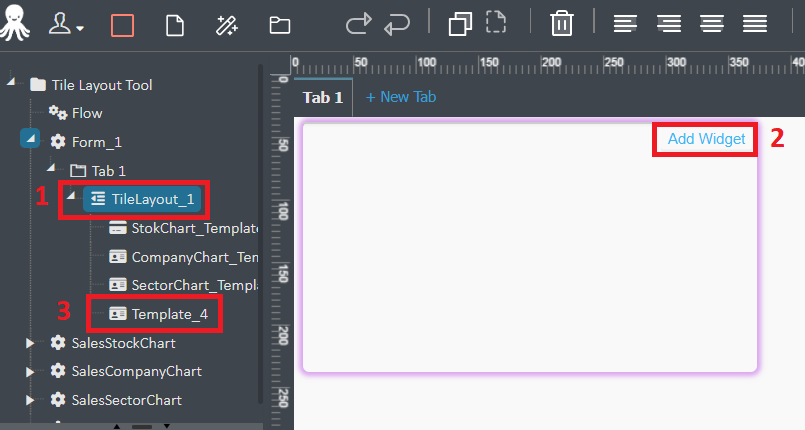Expand the SalesStockChart node
805x430 pixels.
[30, 343]
